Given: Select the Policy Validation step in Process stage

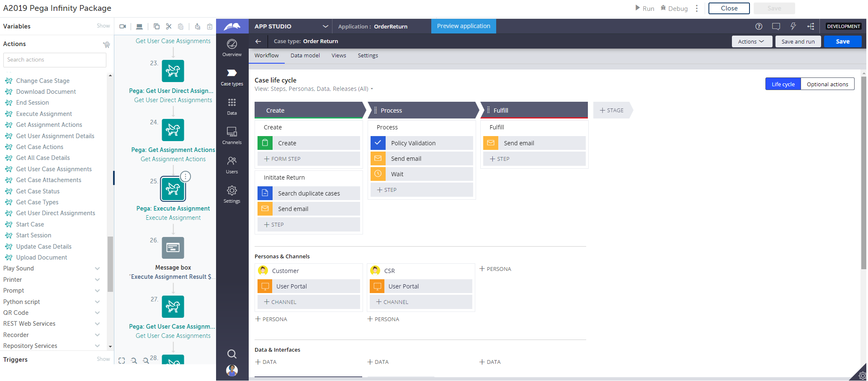Looking at the screenshot, I should pyautogui.click(x=422, y=143).
